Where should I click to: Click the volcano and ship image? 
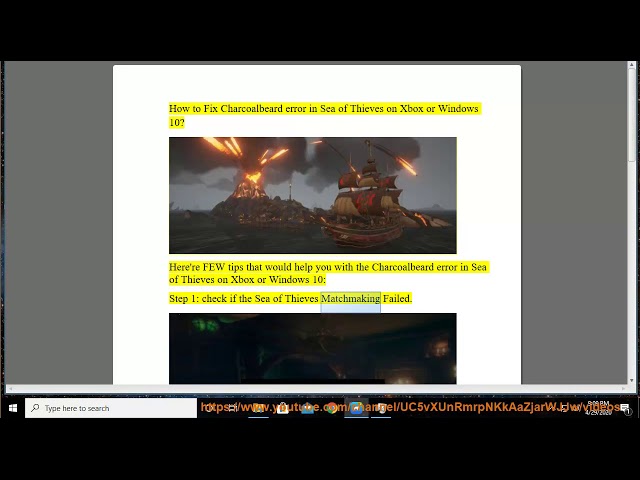(313, 195)
